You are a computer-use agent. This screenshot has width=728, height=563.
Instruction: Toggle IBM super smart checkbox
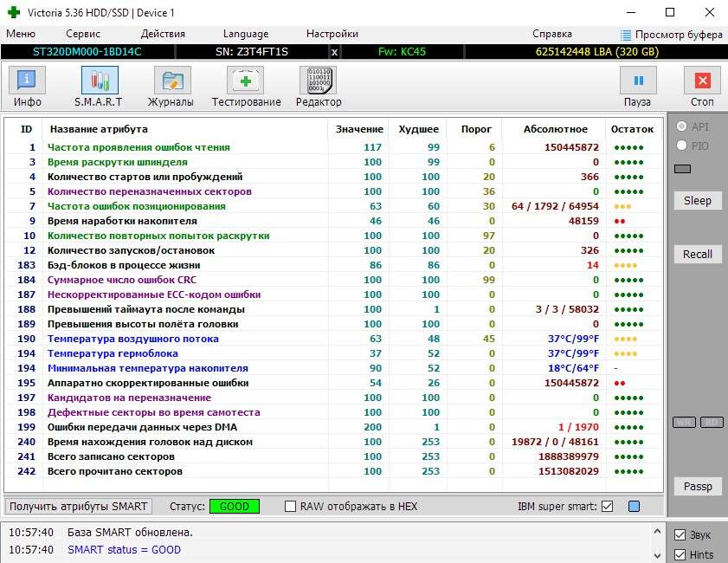[608, 506]
